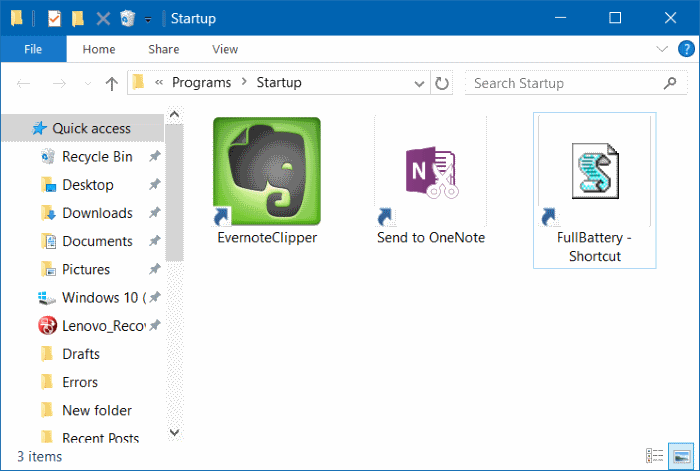This screenshot has width=700, height=471.
Task: Open the Share ribbon tab
Action: (163, 49)
